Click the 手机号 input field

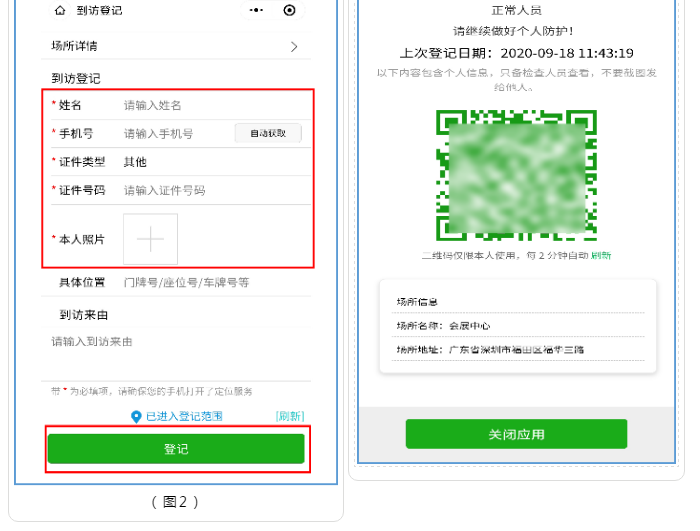[177, 134]
